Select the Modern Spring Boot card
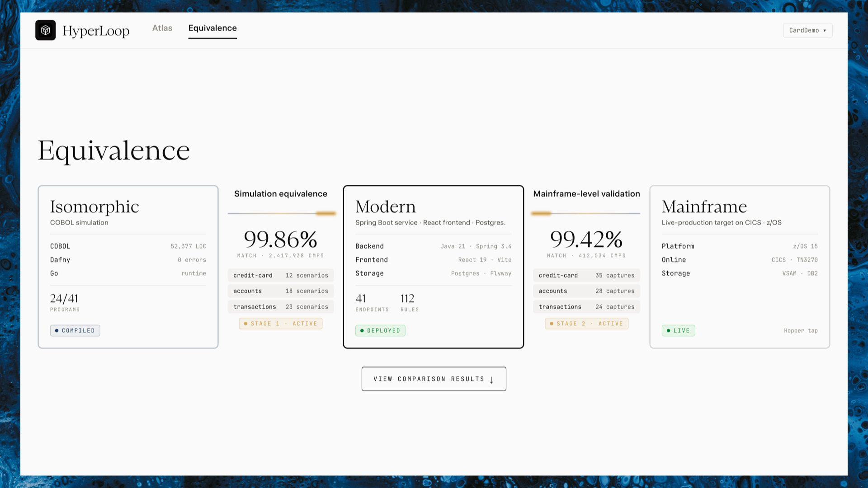868x488 pixels. [x=433, y=267]
